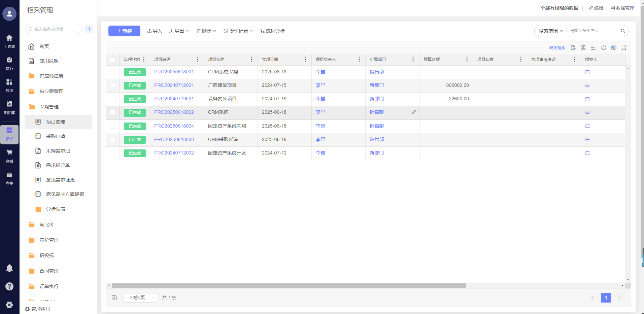Screen dimensions: 644x314
Task: Select 供应商管理 folder in the navigation
Action: [x=51, y=91]
